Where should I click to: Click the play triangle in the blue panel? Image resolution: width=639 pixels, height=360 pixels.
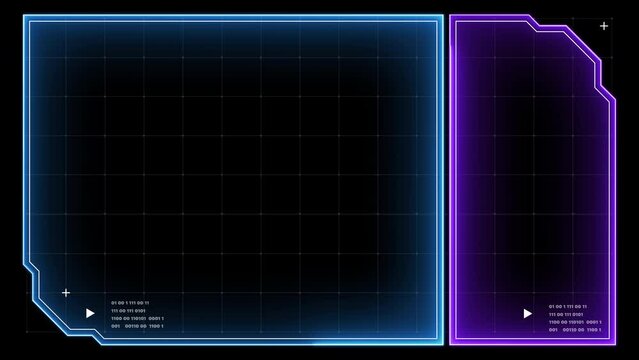[x=90, y=313]
